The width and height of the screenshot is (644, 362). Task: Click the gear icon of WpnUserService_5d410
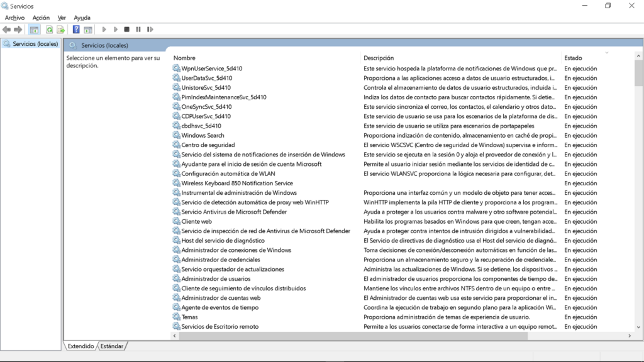tap(176, 68)
